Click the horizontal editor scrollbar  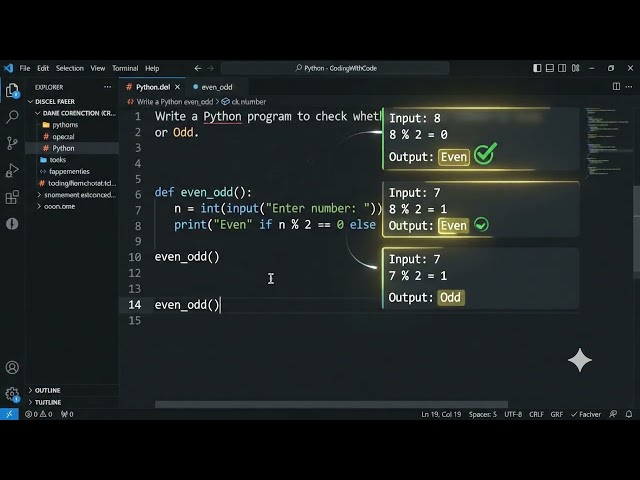point(331,404)
